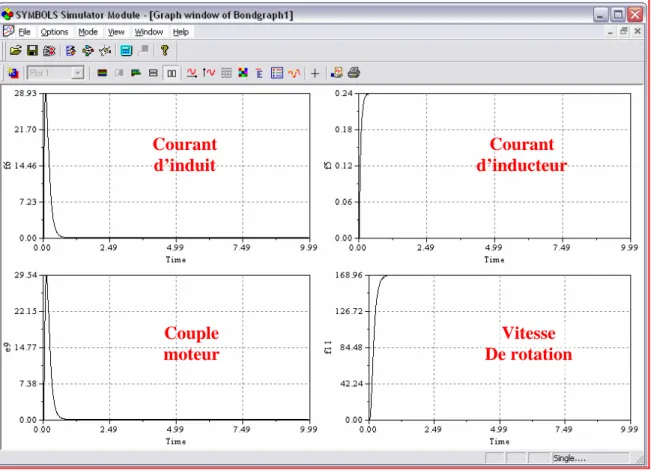Click the green flag plot icon
The image size is (651, 473).
pyautogui.click(x=136, y=74)
